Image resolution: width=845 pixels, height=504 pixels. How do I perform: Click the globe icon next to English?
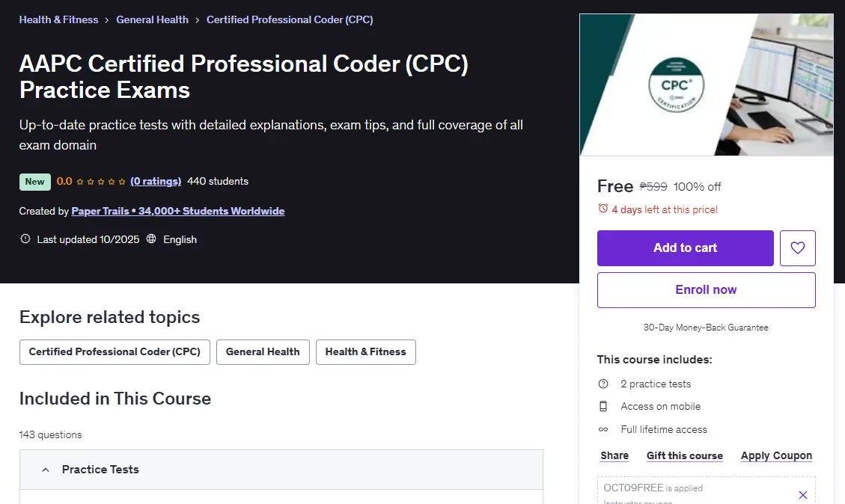[151, 239]
